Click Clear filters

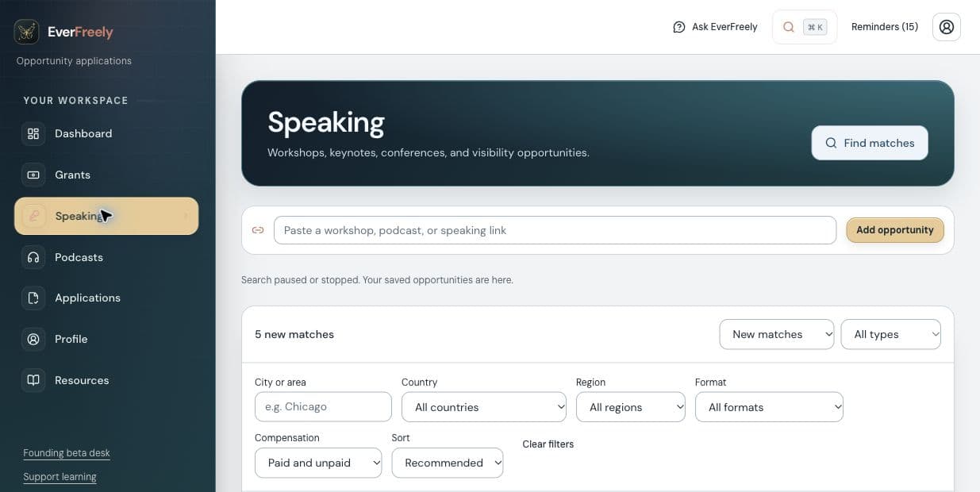pos(548,444)
